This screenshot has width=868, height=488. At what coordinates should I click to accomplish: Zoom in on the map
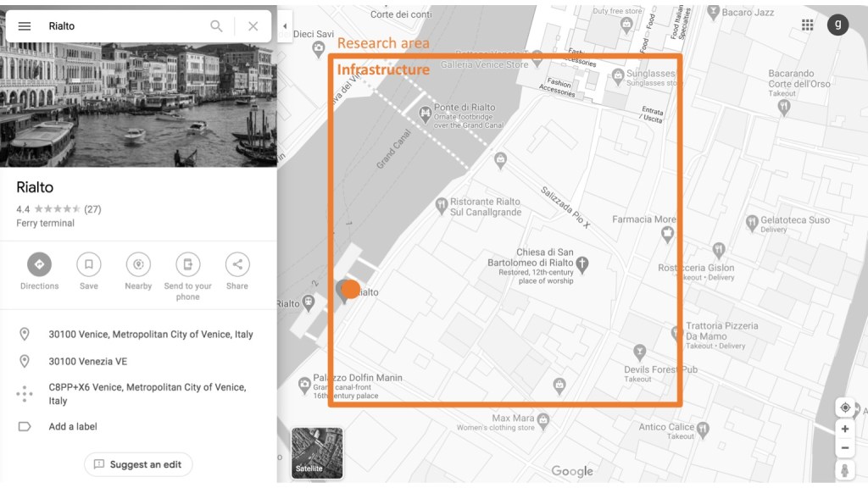(845, 430)
